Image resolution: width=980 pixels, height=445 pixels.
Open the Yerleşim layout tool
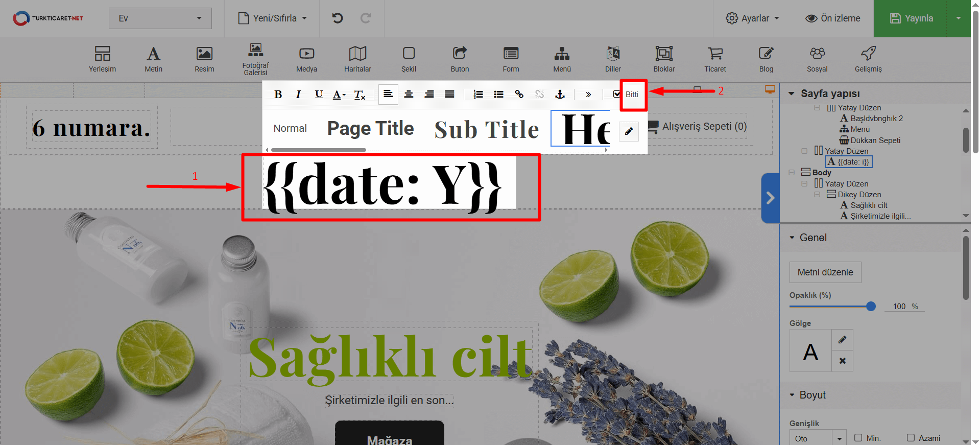102,59
